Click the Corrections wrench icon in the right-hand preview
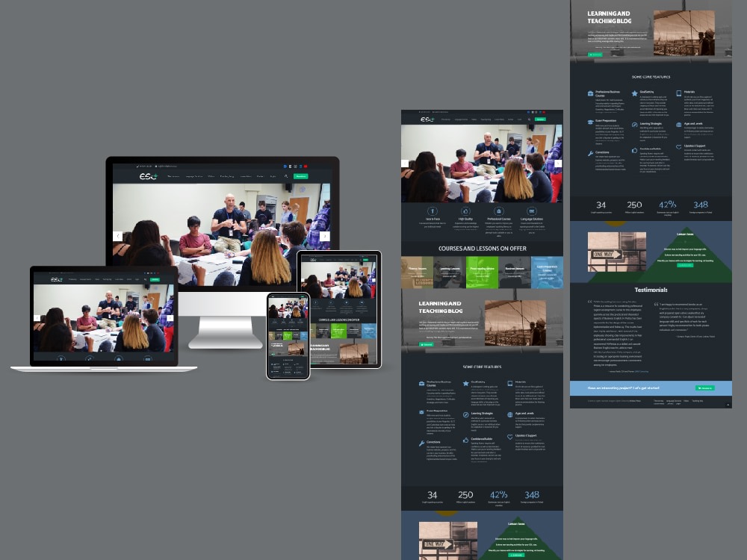Image resolution: width=747 pixels, height=560 pixels. tap(591, 153)
